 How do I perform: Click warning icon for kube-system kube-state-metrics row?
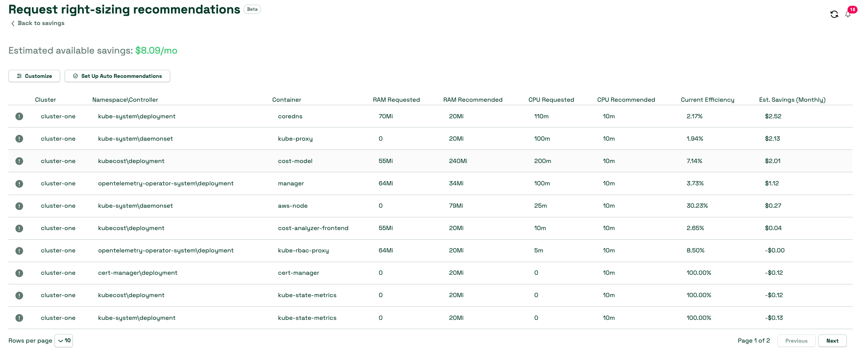coord(19,318)
